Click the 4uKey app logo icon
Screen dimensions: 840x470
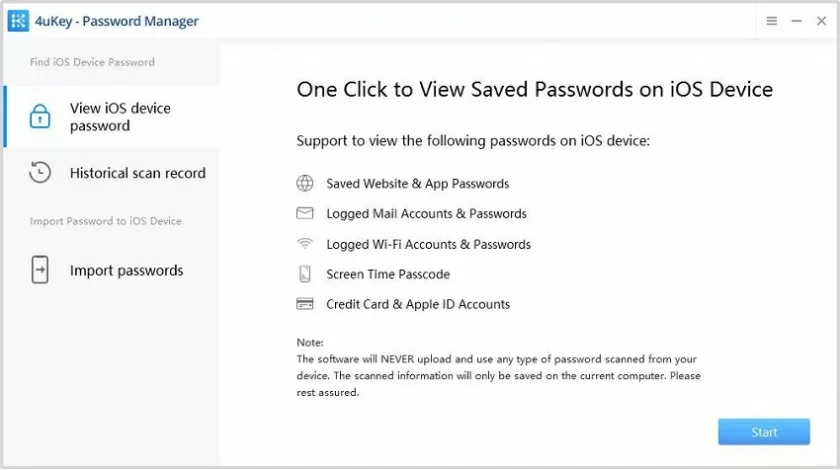tap(18, 21)
